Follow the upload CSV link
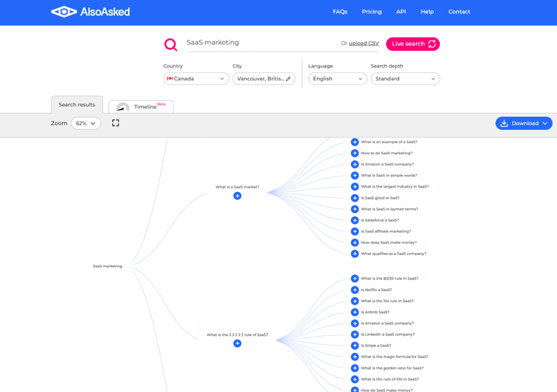Image resolution: width=557 pixels, height=392 pixels. (364, 43)
